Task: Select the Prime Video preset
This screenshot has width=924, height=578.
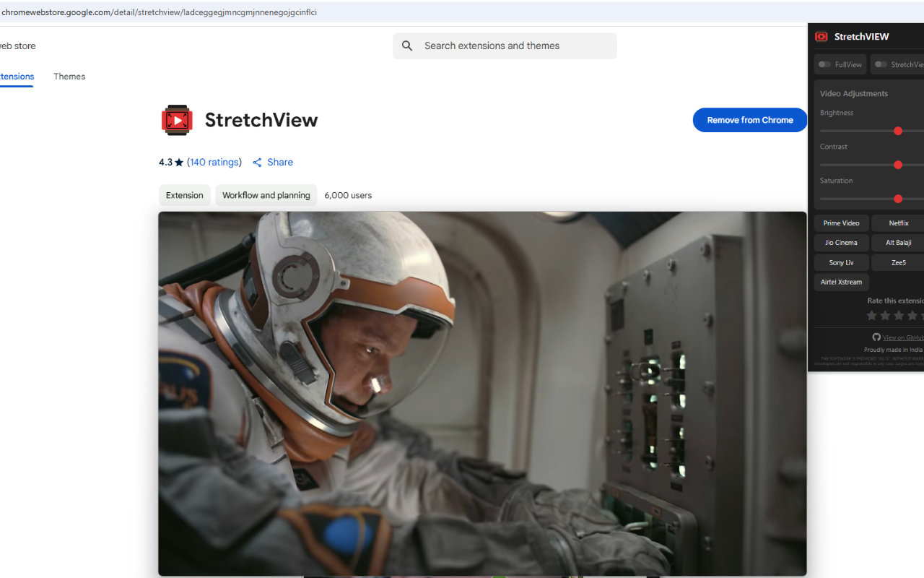Action: (x=841, y=223)
